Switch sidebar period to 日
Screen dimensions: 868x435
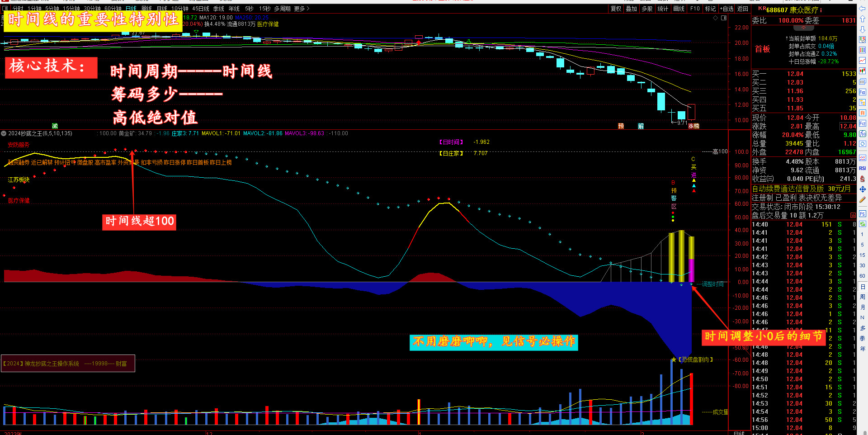[863, 287]
